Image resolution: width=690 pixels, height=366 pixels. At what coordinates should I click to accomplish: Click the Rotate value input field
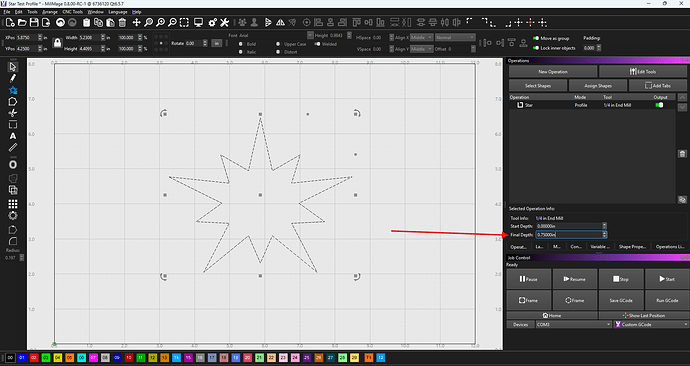(193, 44)
